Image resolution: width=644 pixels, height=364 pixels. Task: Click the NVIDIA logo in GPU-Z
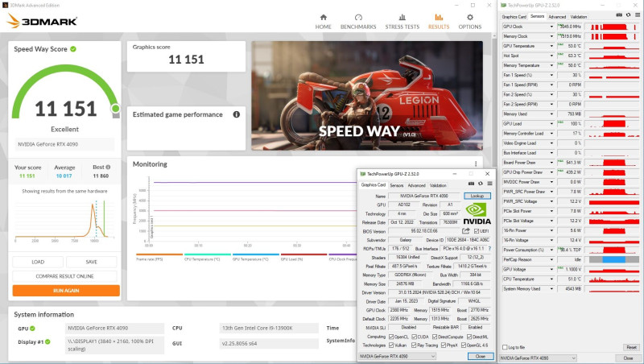tap(477, 213)
